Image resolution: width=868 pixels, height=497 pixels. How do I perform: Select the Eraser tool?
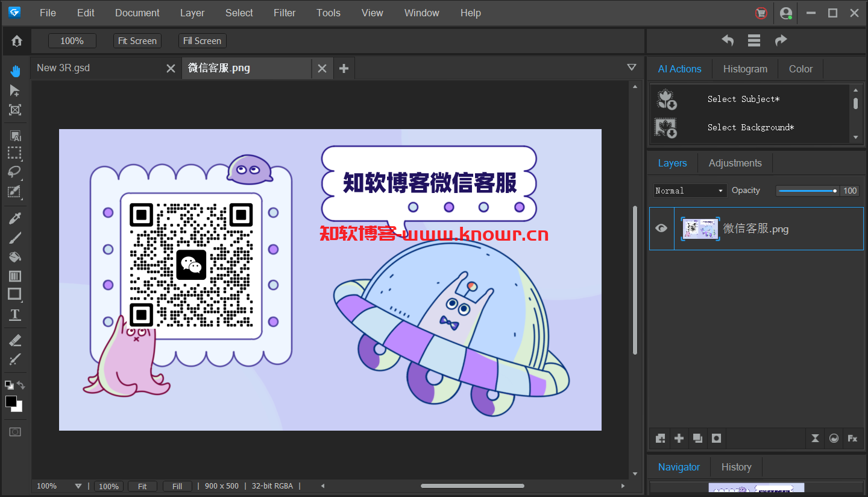point(15,341)
